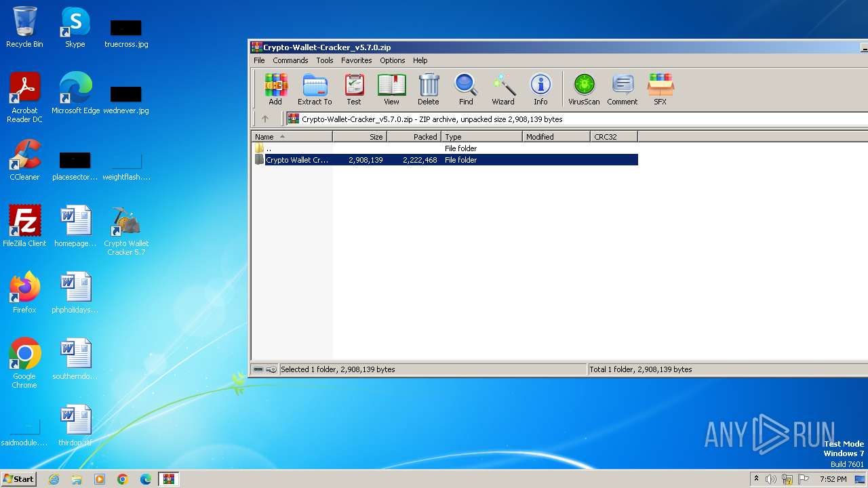Select the Skype desktop shortcut

point(75,27)
